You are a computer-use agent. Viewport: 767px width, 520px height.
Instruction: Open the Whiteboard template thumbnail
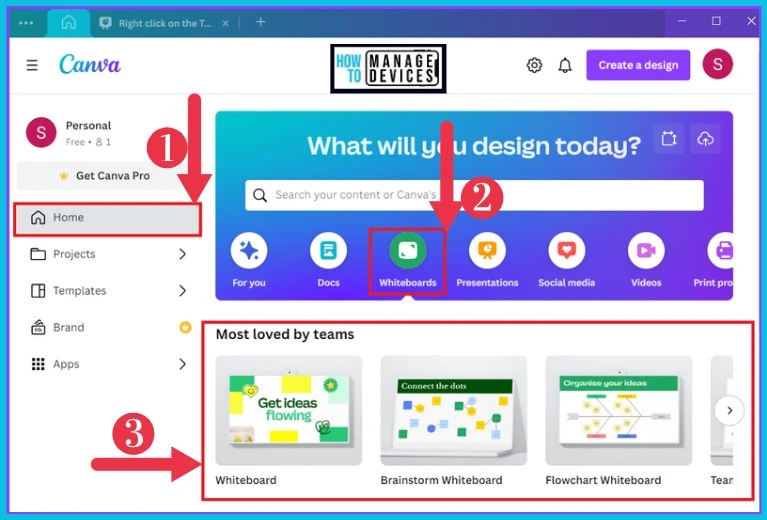[x=289, y=410]
